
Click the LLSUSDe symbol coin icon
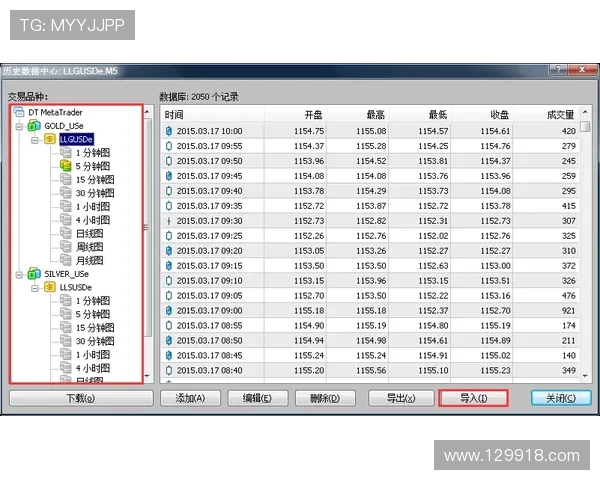[50, 287]
